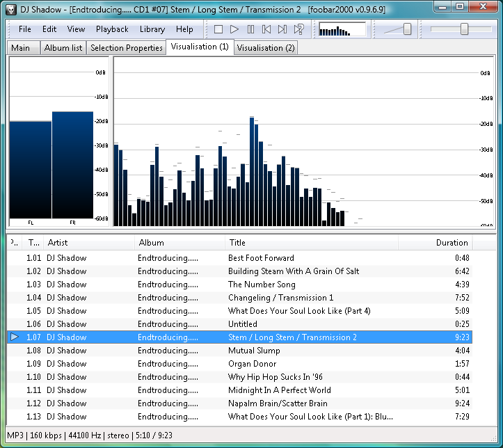Click the random playback button

(x=298, y=29)
